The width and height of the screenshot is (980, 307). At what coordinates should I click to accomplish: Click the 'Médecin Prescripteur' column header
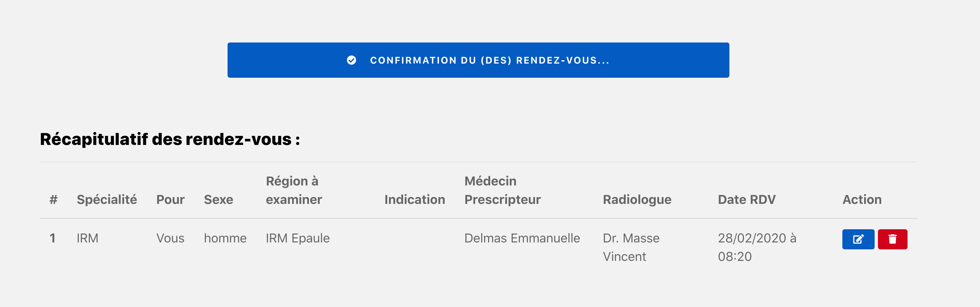(502, 190)
